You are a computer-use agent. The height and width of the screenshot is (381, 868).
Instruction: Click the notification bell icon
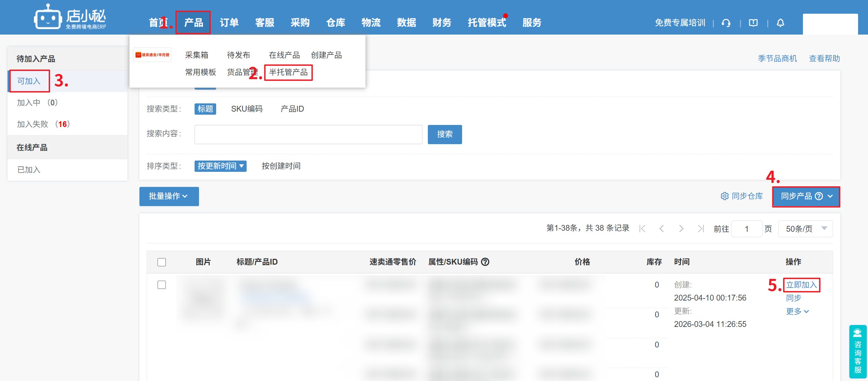[x=780, y=23]
